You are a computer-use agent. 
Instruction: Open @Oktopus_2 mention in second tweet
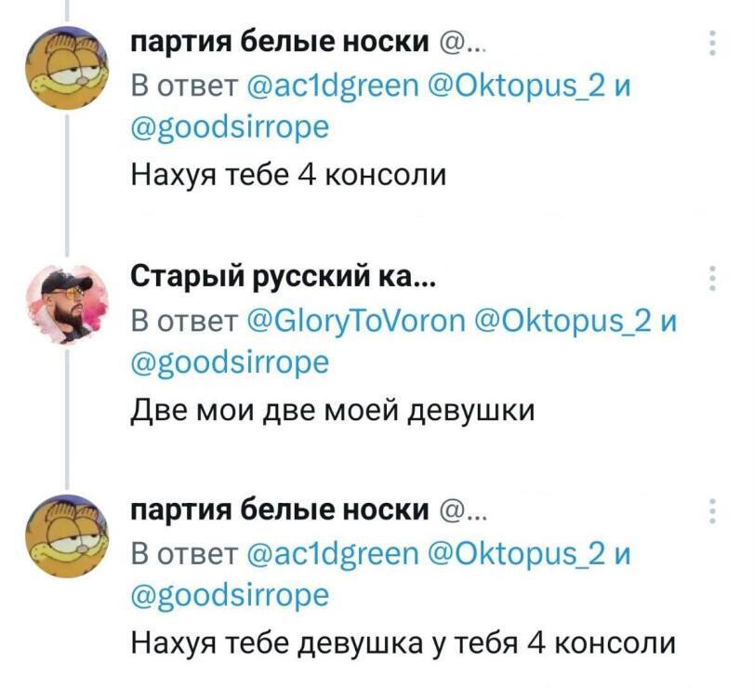tap(560, 322)
